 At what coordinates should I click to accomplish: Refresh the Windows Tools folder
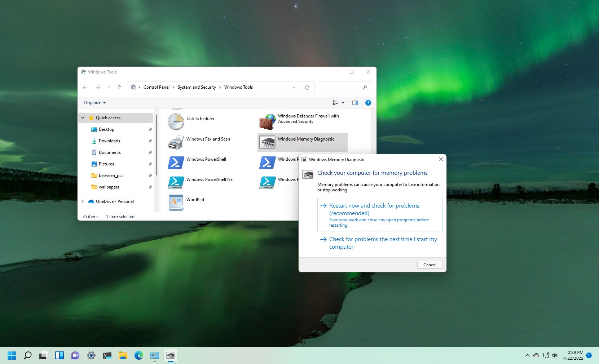point(307,87)
